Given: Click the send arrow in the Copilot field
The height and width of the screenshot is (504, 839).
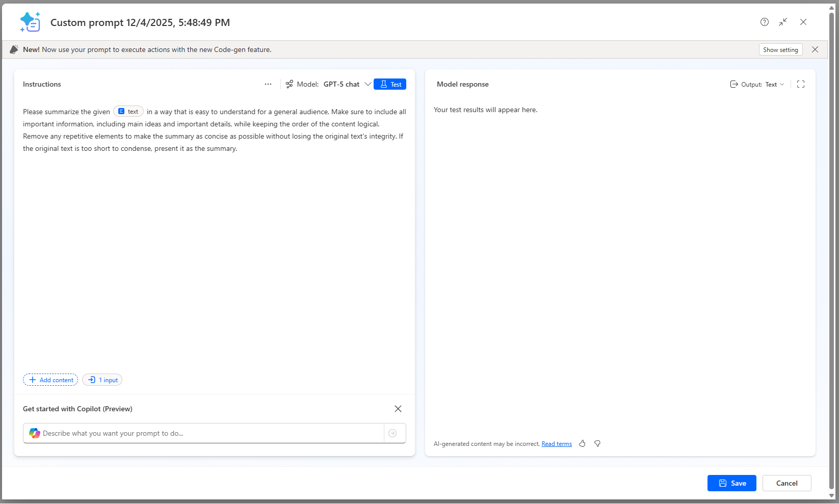Looking at the screenshot, I should pos(392,433).
